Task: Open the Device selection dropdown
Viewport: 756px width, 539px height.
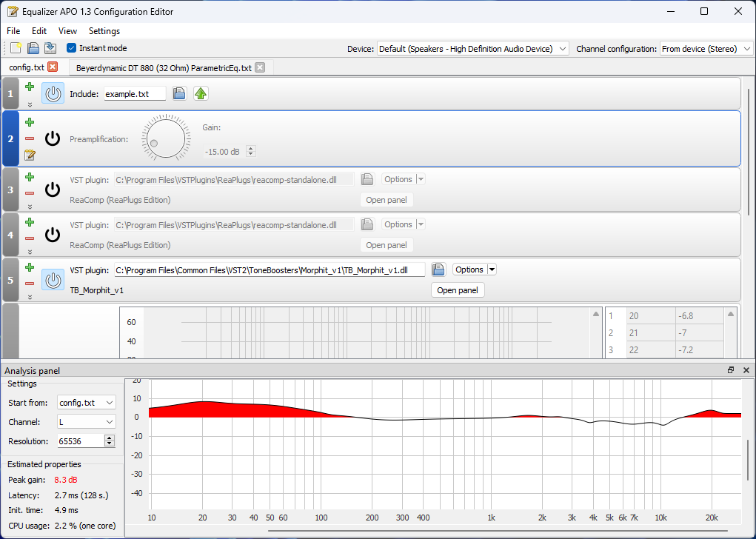Action: [x=561, y=47]
